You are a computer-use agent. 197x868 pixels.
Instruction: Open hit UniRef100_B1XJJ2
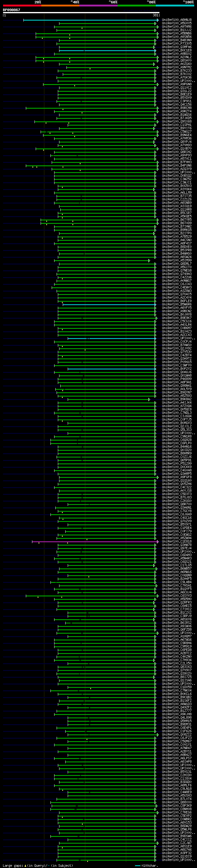click(x=177, y=30)
